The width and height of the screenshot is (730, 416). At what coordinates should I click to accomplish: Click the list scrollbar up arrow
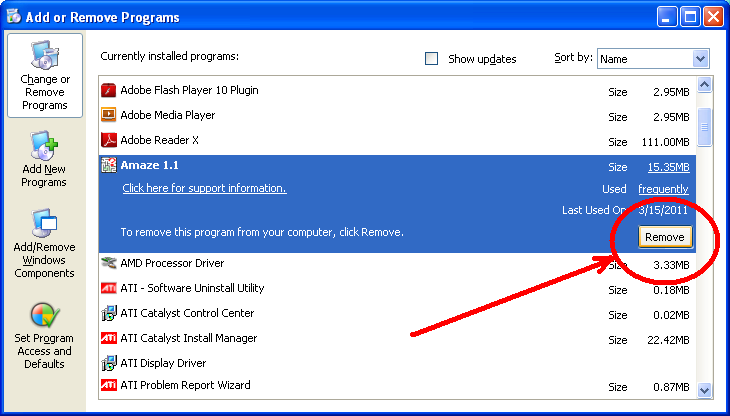click(704, 85)
